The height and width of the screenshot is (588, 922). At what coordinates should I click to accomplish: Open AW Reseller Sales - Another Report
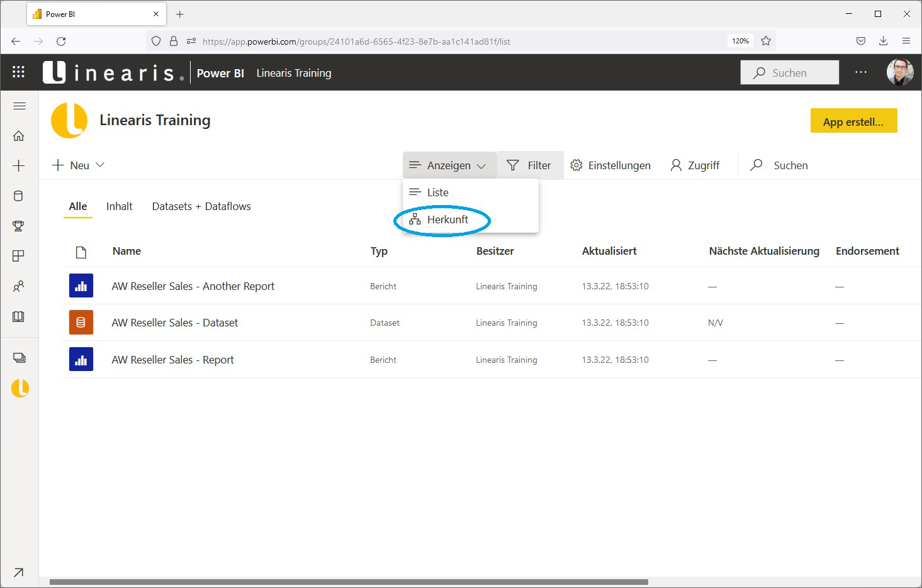click(193, 286)
